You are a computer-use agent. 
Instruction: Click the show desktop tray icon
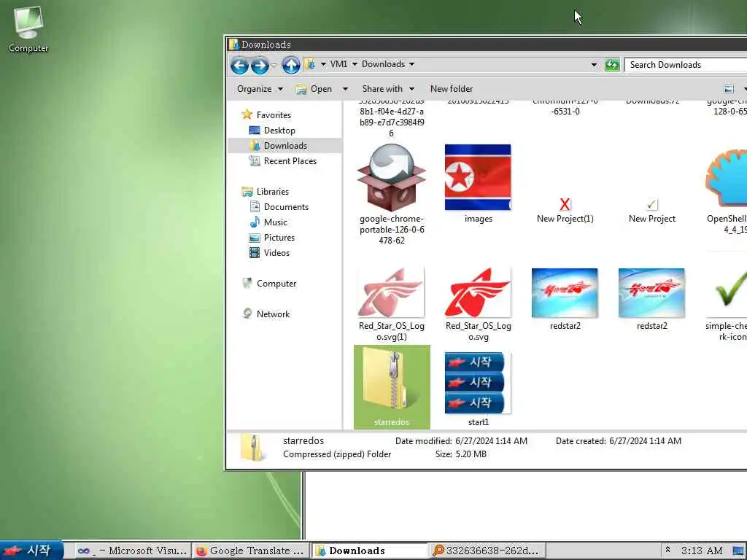click(x=738, y=551)
